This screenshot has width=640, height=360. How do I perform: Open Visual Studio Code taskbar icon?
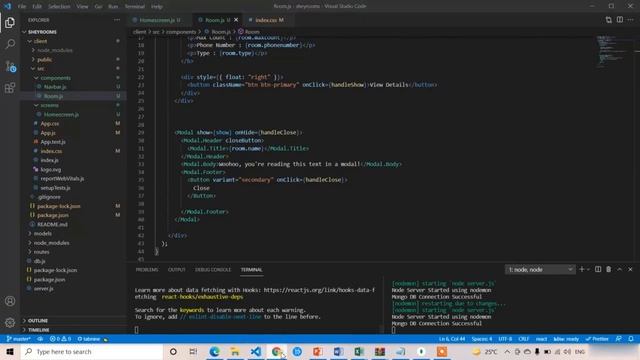(x=256, y=351)
